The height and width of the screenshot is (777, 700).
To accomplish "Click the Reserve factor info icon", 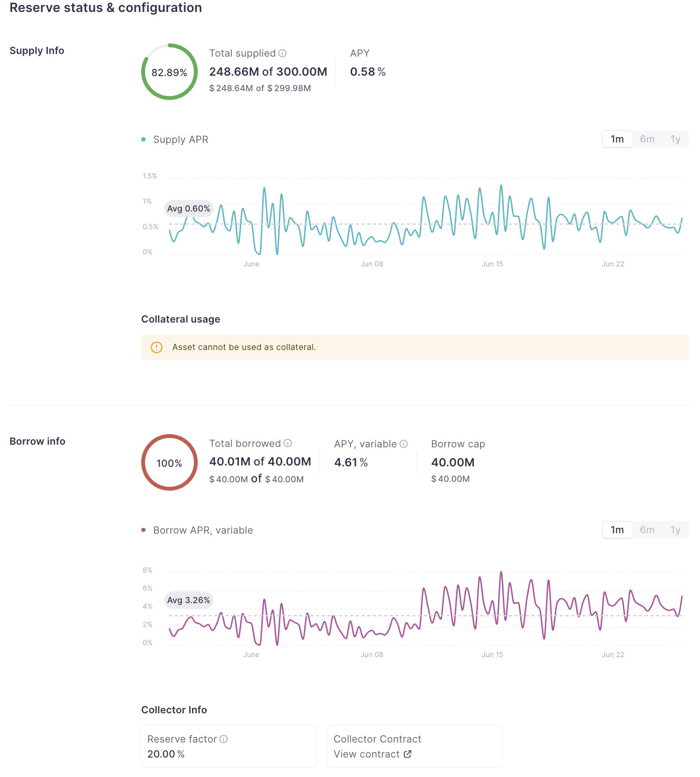I will pyautogui.click(x=224, y=739).
